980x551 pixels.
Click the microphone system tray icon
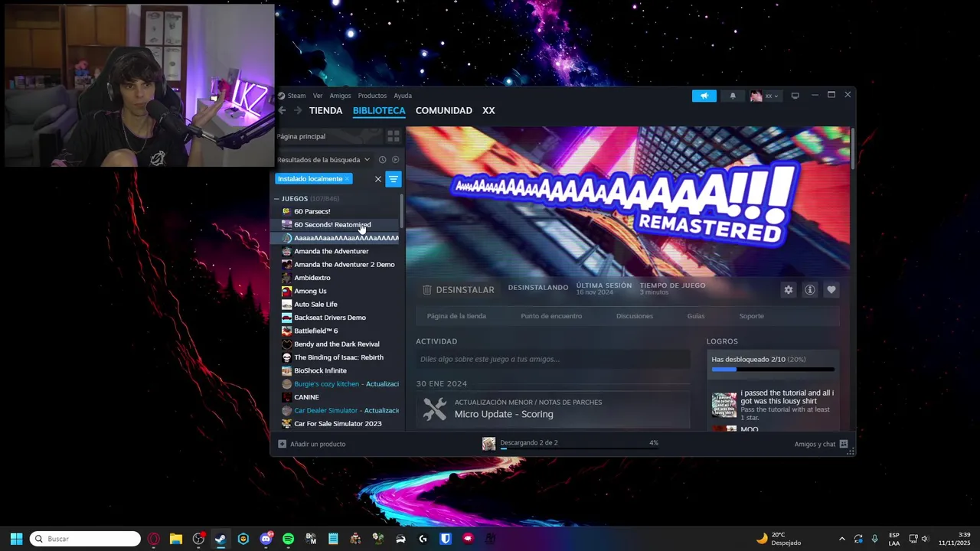(874, 539)
